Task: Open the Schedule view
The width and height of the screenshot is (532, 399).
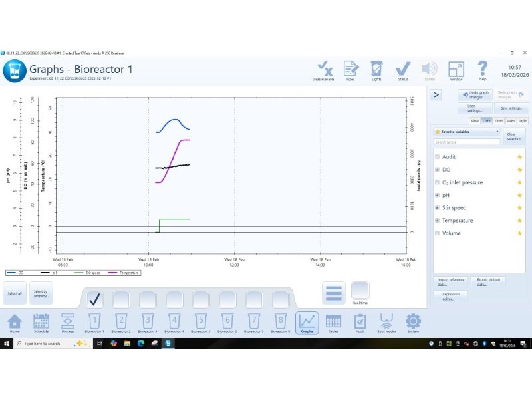Action: [x=41, y=323]
